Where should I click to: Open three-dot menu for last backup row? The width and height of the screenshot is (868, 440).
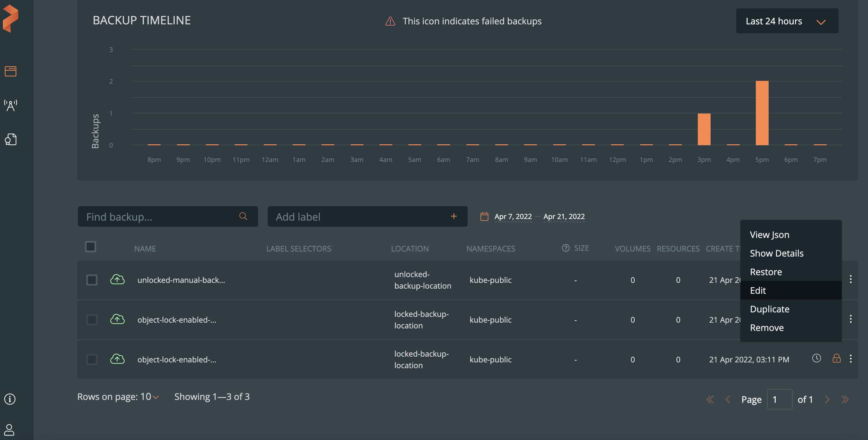(x=850, y=359)
